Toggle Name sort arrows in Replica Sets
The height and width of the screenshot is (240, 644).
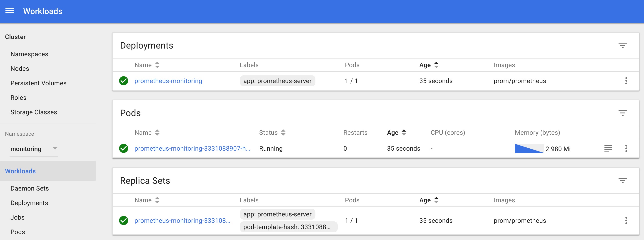[157, 200]
